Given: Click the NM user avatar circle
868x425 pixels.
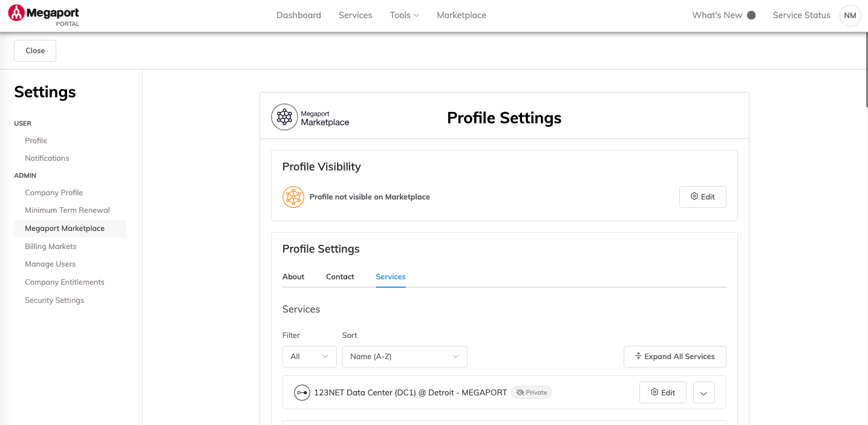Looking at the screenshot, I should pos(850,15).
